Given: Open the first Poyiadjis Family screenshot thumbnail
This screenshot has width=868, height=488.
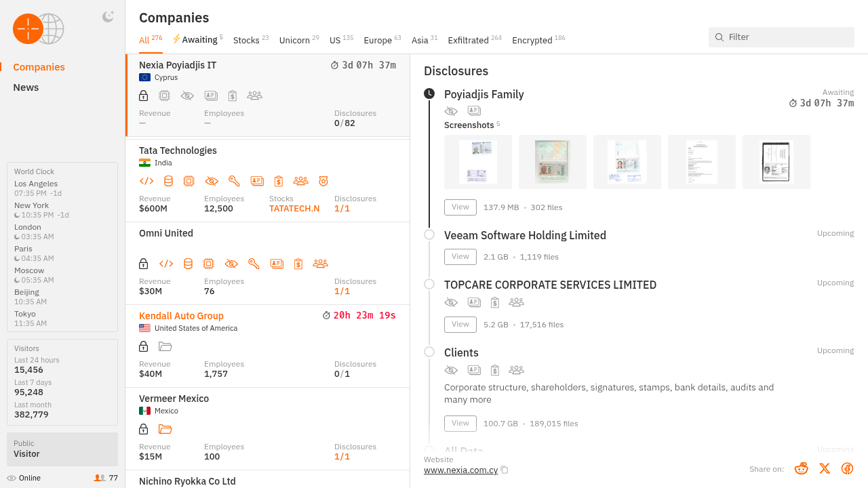Looking at the screenshot, I should click(x=478, y=162).
